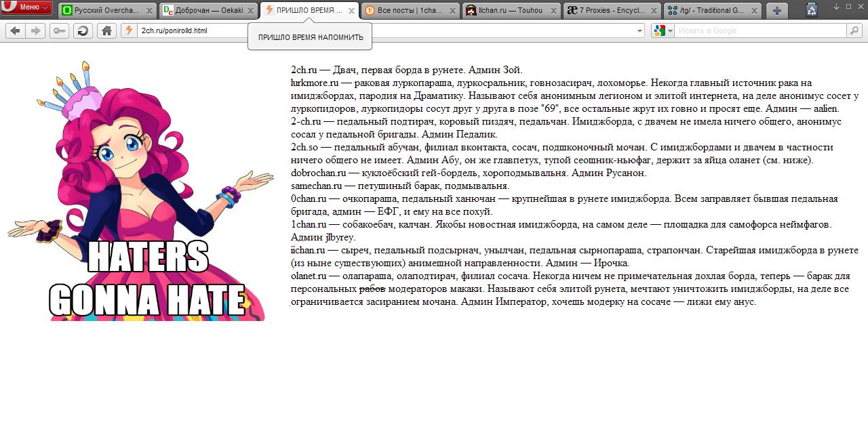Close the "Iichan.ru — Touhou" tab
Screen dimensions: 868x443
click(x=553, y=10)
